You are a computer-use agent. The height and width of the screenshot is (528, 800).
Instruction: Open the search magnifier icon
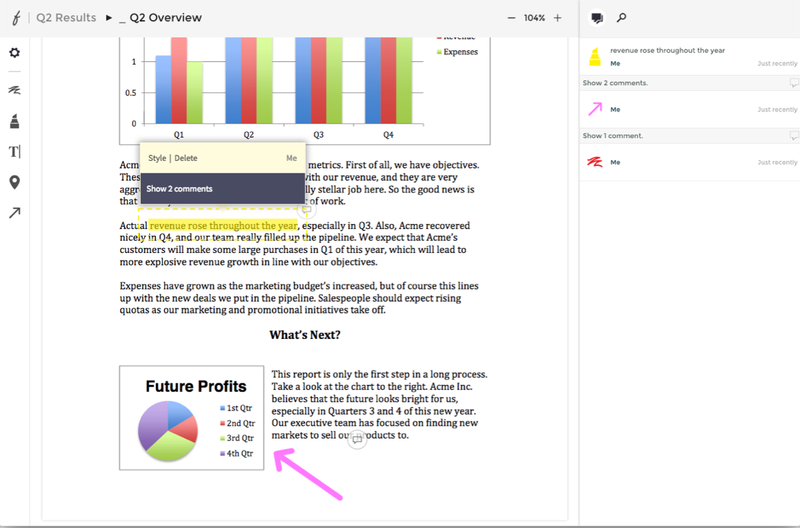(621, 18)
